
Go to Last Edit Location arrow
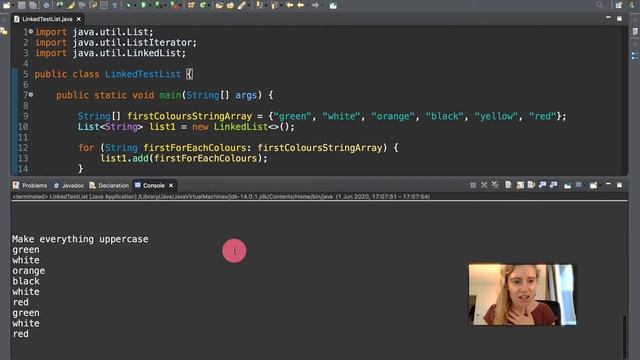[x=290, y=5]
